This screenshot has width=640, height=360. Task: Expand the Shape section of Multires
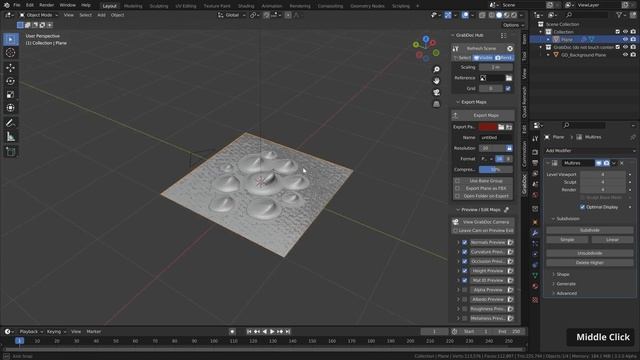point(560,274)
